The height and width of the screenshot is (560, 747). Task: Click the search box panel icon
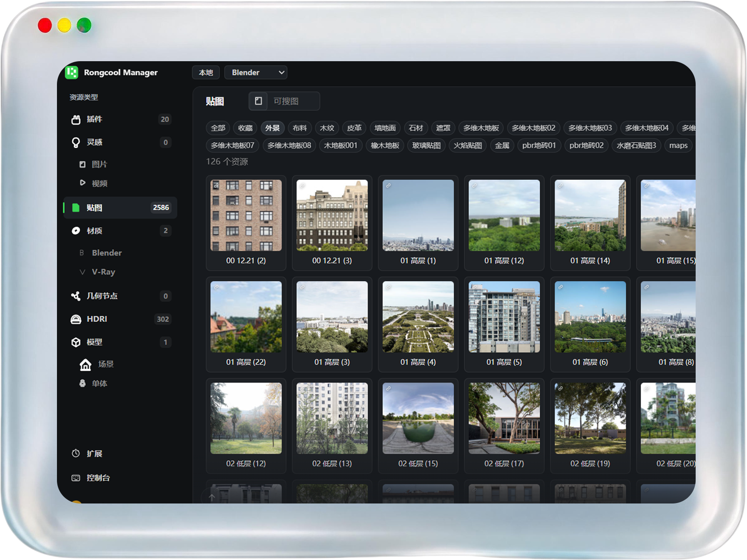[258, 101]
